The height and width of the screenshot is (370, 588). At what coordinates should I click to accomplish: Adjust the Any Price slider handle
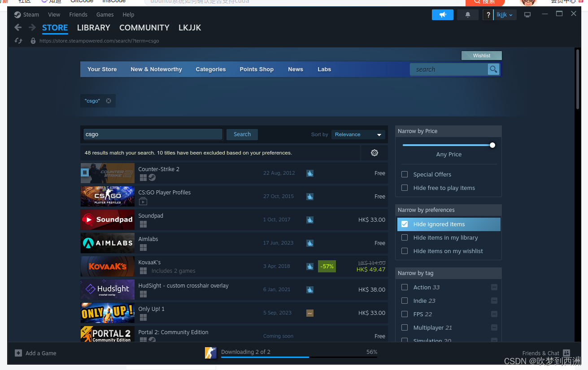[492, 145]
